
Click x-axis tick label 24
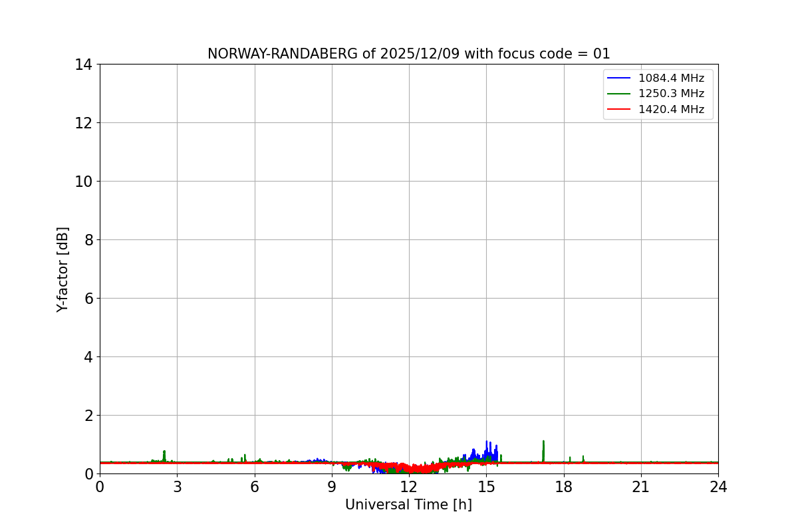tap(718, 487)
